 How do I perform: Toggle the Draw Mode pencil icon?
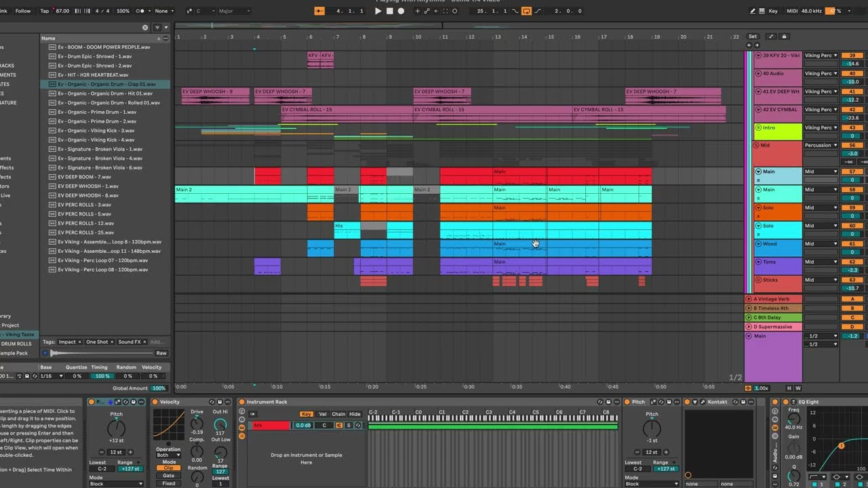coord(753,11)
